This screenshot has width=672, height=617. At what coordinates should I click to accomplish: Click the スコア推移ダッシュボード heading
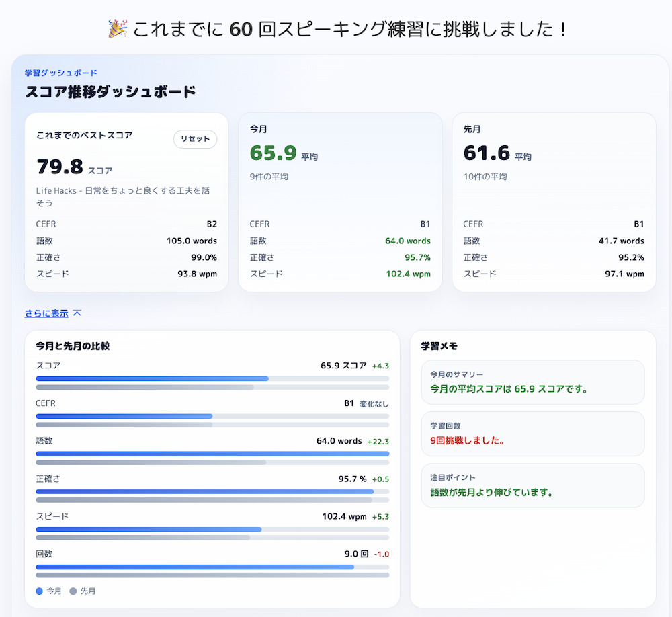point(110,92)
